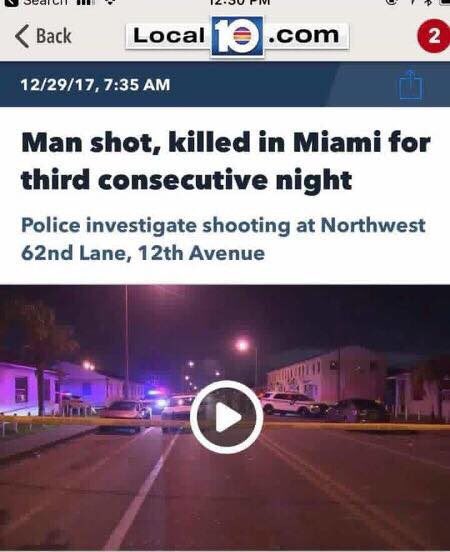450x552 pixels.
Task: Tap the Back text label
Action: click(54, 36)
